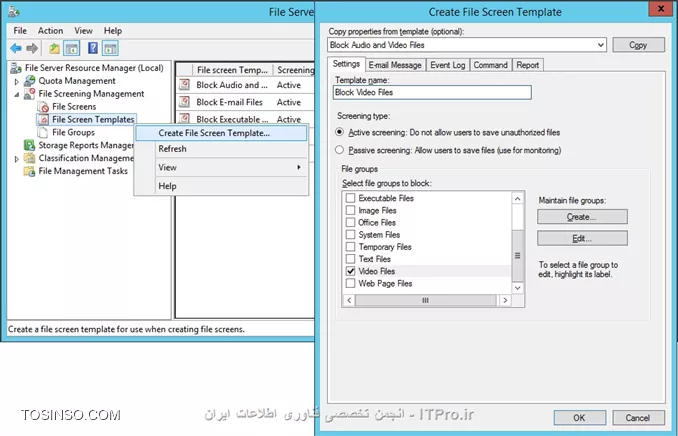This screenshot has width=678, height=436.
Task: Click the Quota Management node icon
Action: (x=29, y=81)
